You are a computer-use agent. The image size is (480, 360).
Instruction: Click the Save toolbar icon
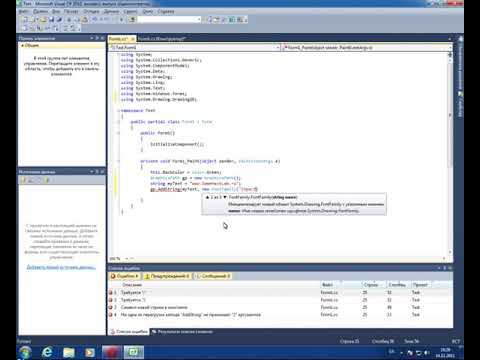point(51,20)
